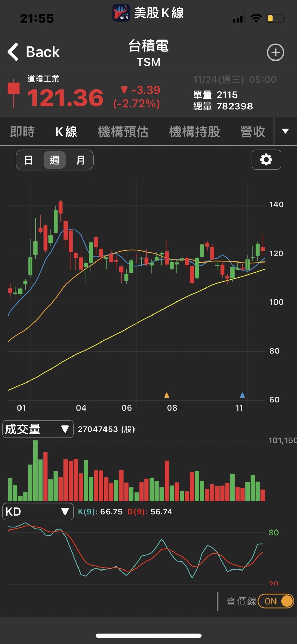
Task: Go to the 營收 tab
Action: coord(253,132)
